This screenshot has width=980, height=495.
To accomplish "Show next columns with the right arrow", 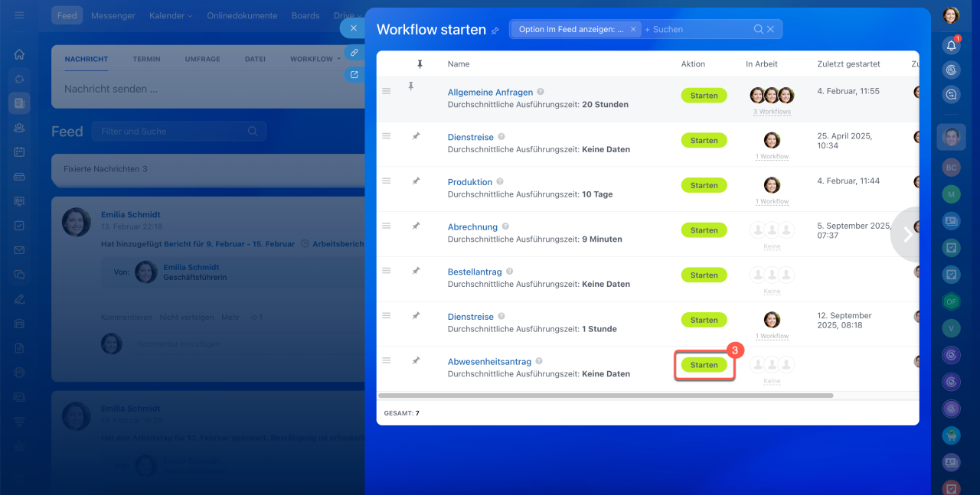I will [907, 235].
